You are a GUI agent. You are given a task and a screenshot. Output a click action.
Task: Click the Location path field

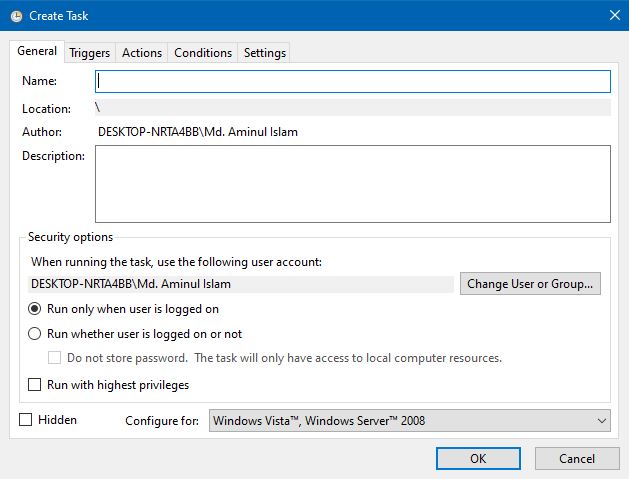click(x=352, y=108)
